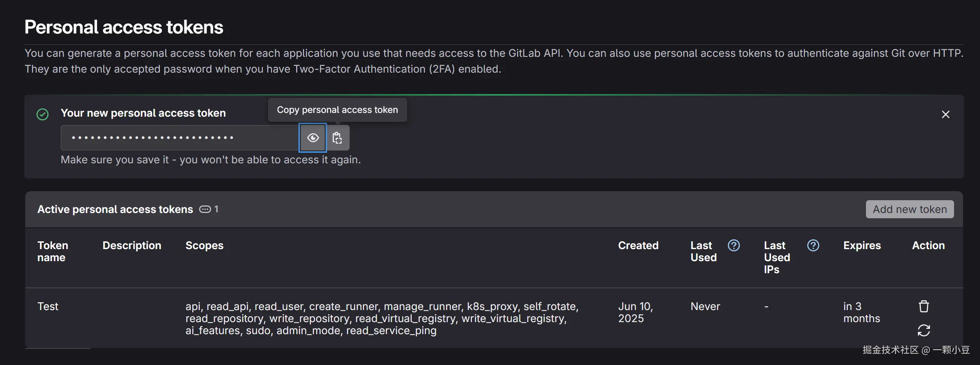Click the active token count badge icon
The height and width of the screenshot is (365, 980).
(x=205, y=209)
